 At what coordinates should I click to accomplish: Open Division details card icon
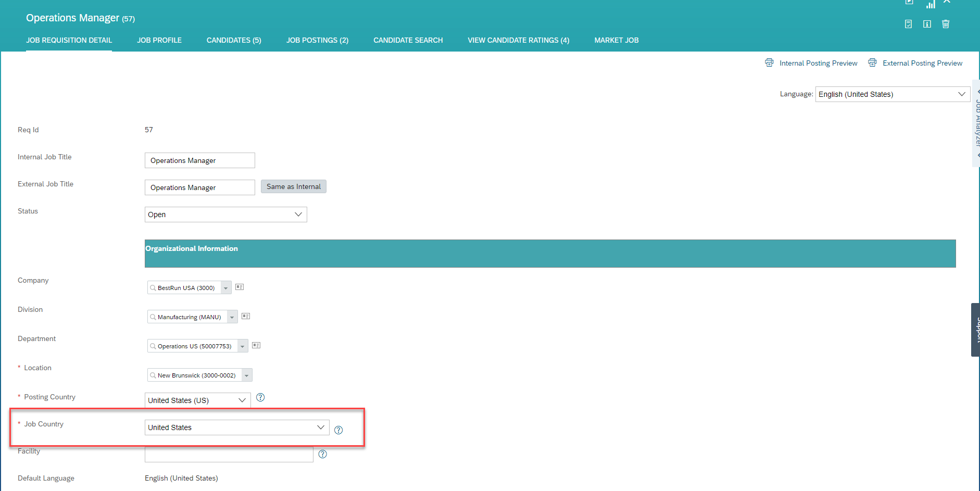(246, 316)
